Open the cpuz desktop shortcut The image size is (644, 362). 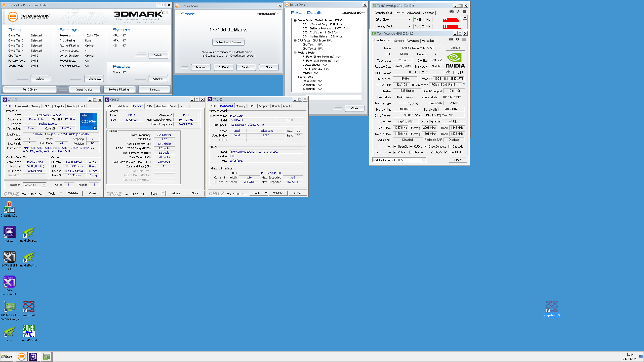pyautogui.click(x=9, y=234)
